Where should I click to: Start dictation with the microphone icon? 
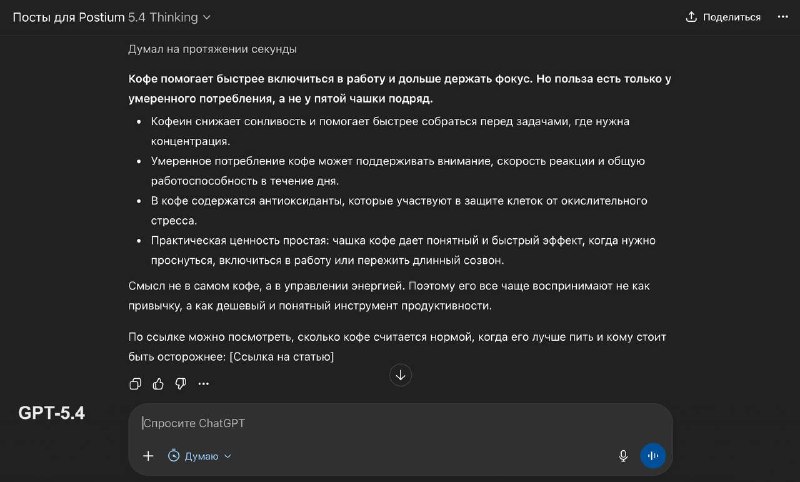(x=623, y=456)
